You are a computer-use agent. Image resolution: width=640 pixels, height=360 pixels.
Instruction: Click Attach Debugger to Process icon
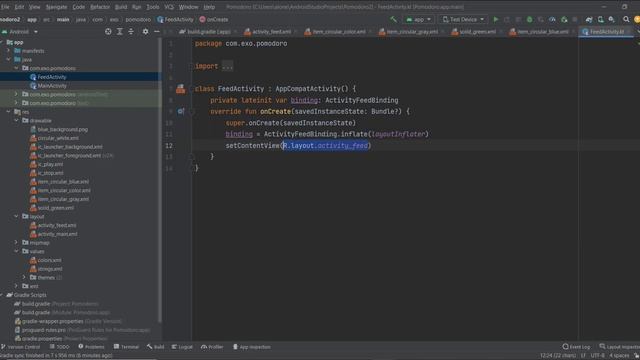564,19
